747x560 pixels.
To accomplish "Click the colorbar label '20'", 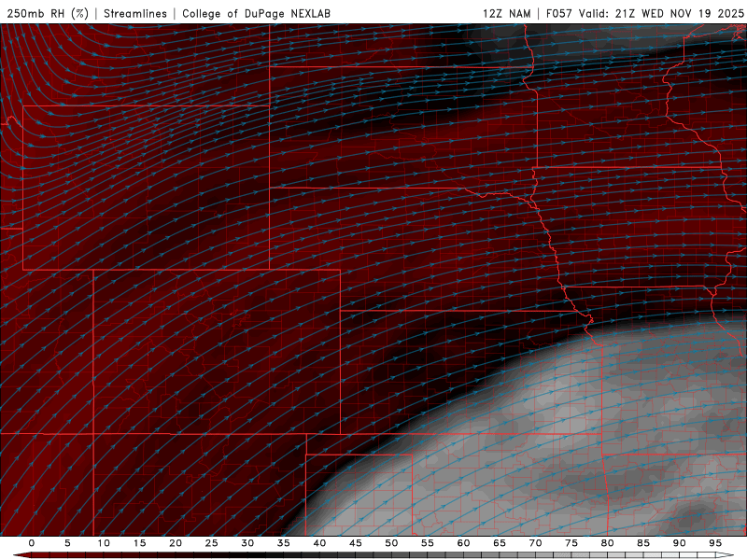I will click(x=176, y=543).
